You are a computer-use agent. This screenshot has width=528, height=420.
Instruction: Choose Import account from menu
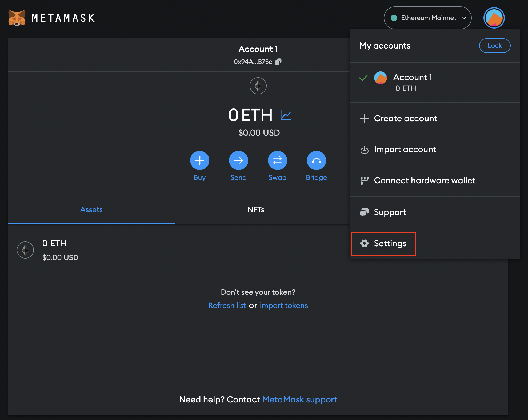point(435,149)
